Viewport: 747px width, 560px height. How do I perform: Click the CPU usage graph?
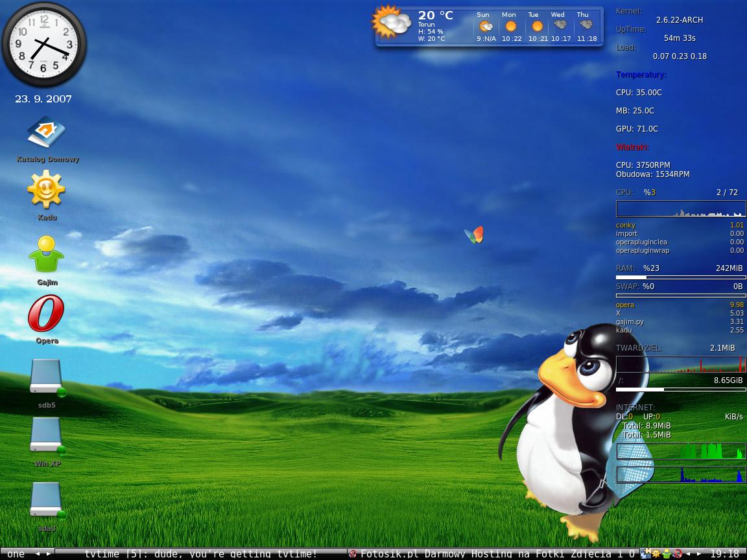tap(681, 209)
